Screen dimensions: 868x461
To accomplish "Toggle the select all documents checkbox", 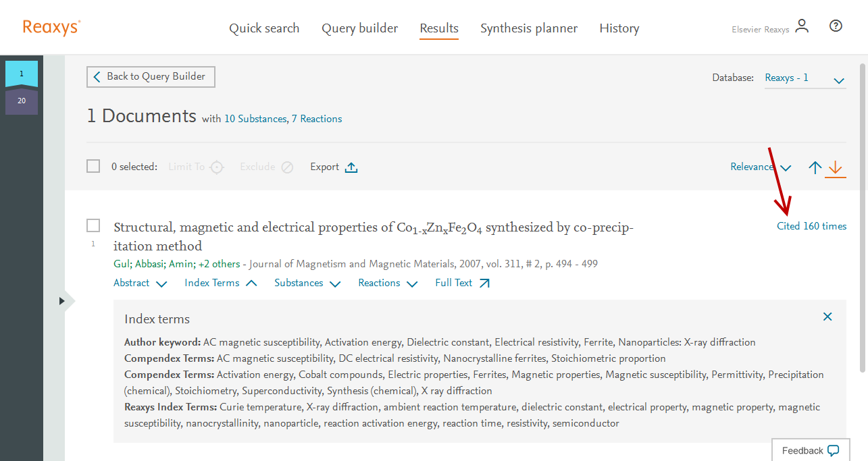I will click(x=93, y=166).
